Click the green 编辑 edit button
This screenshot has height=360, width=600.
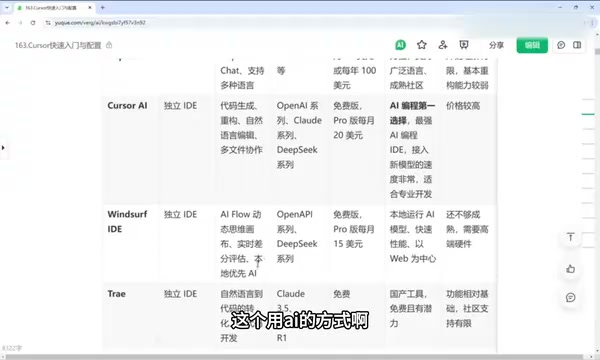click(532, 45)
